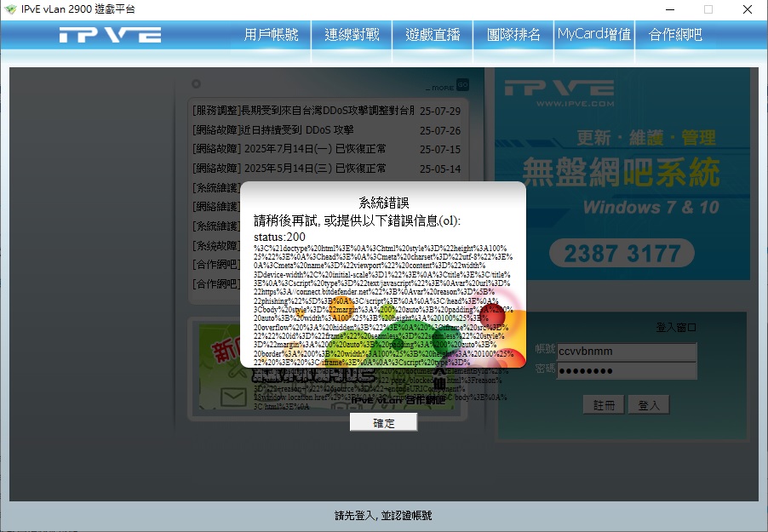Confirm the error dialog with 確定
This screenshot has height=532, width=768.
383,422
